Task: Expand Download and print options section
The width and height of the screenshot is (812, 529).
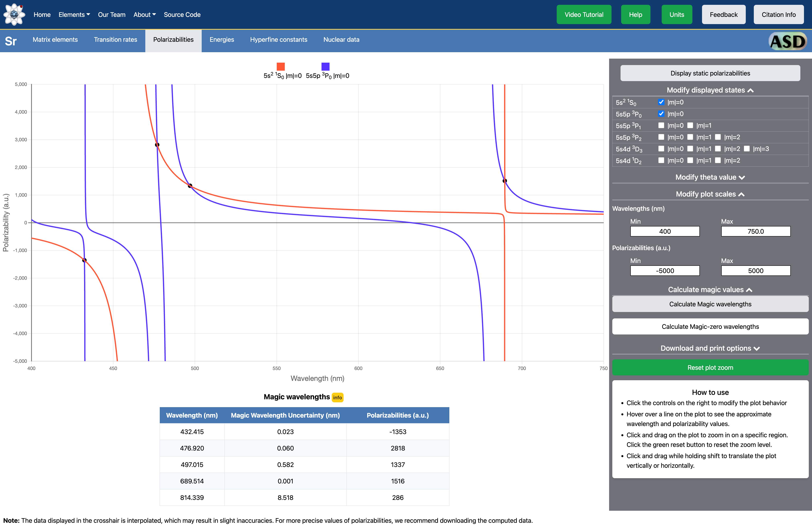Action: pyautogui.click(x=710, y=348)
